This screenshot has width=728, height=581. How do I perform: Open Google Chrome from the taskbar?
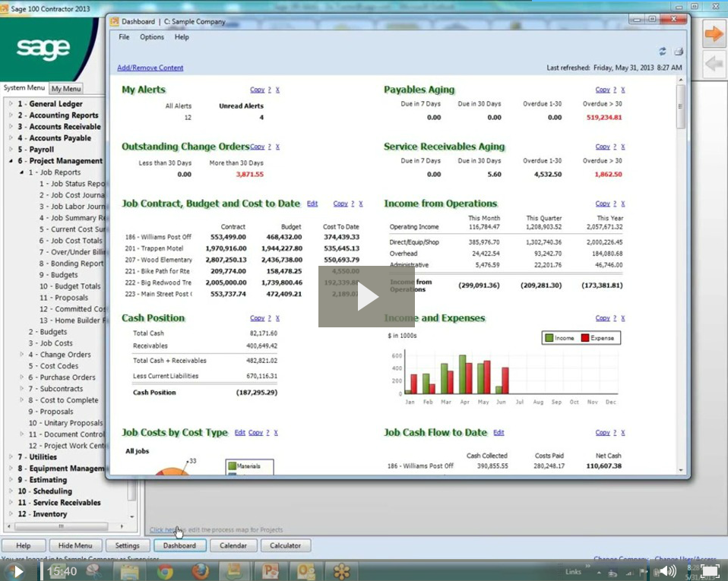point(165,571)
